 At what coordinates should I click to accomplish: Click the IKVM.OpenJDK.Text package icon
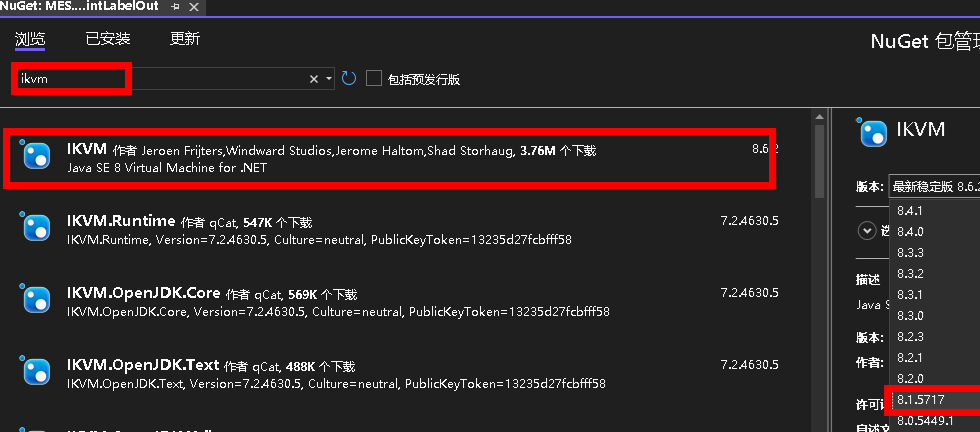36,371
